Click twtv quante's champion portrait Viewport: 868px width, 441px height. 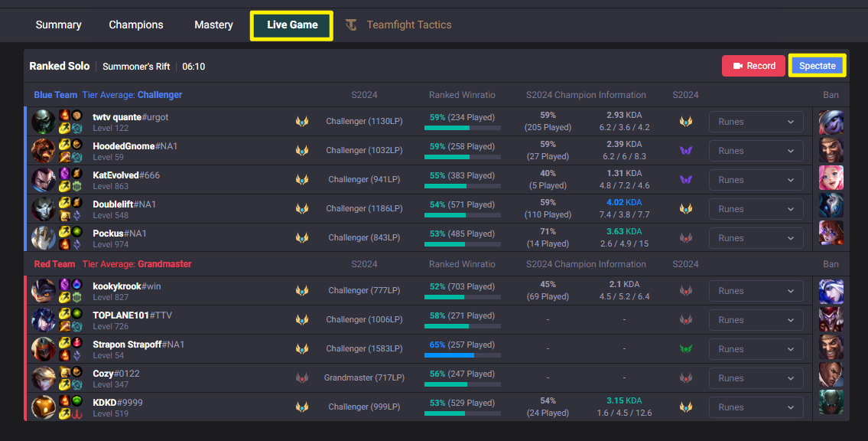tap(44, 122)
